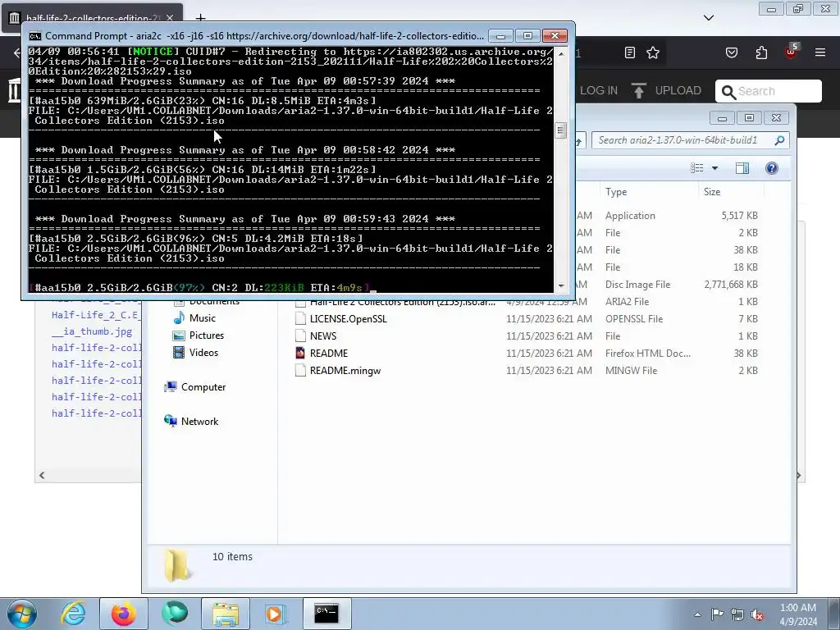840x630 pixels.
Task: Open a new Firefox tab
Action: (x=200, y=18)
